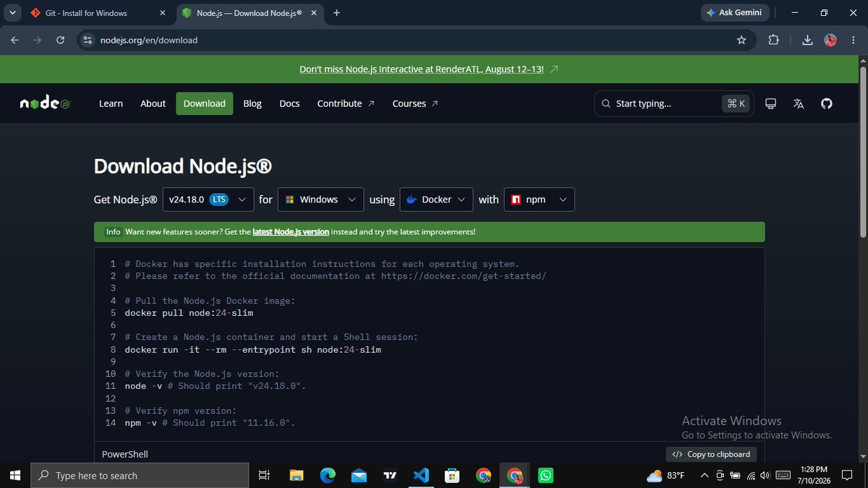Toggle the theme display icon in header
The height and width of the screenshot is (488, 868).
pos(771,103)
